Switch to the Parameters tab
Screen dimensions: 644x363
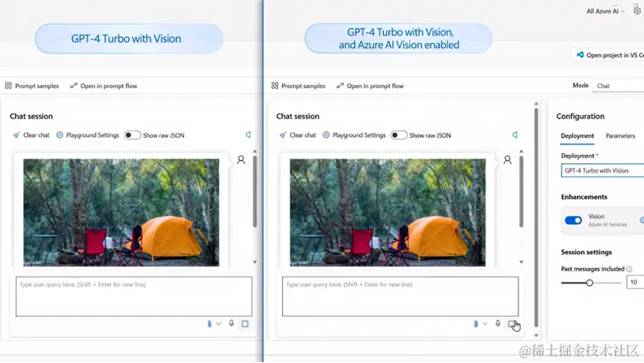click(x=620, y=136)
